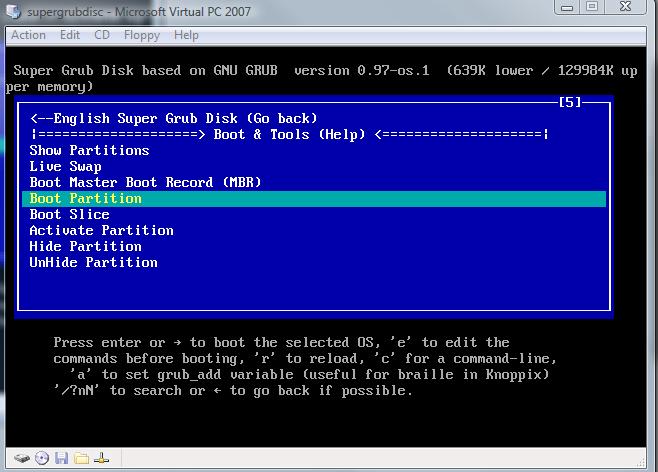
Task: Open the Edit menu
Action: click(x=70, y=35)
